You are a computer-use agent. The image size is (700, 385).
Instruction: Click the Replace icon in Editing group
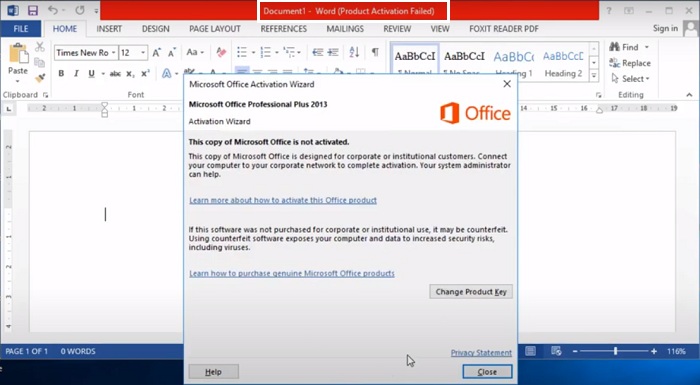tap(615, 63)
